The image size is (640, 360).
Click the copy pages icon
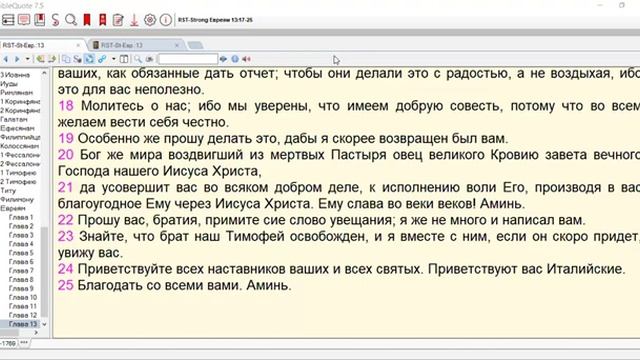(x=66, y=59)
